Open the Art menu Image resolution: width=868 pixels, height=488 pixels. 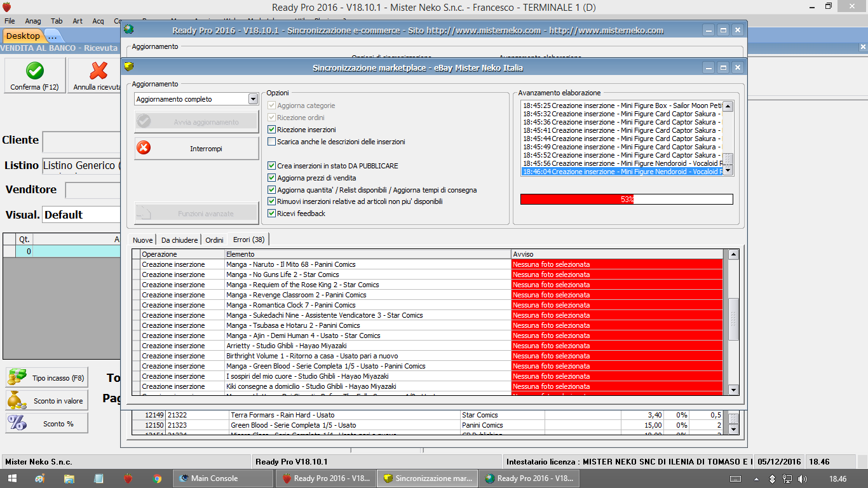[x=78, y=21]
